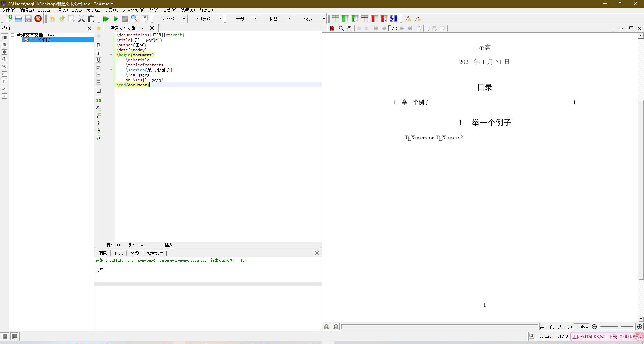Open PDF in external viewer red icon

coord(332,28)
